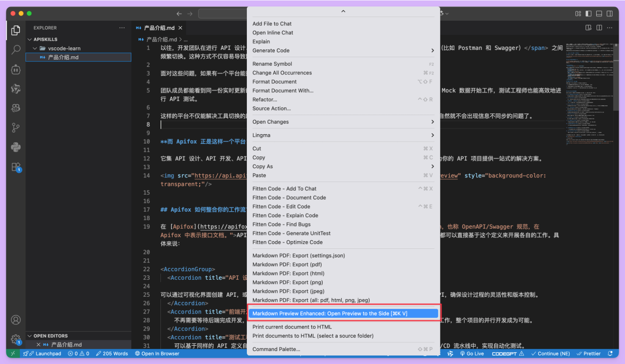The width and height of the screenshot is (625, 364).
Task: Toggle the primary sidebar layout button
Action: [589, 14]
